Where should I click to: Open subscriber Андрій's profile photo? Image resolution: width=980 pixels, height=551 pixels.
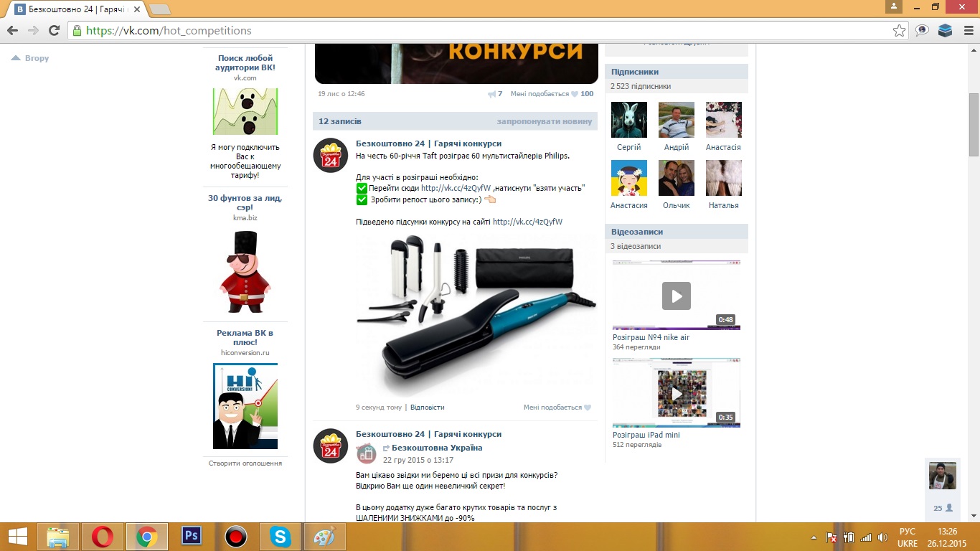pos(677,120)
